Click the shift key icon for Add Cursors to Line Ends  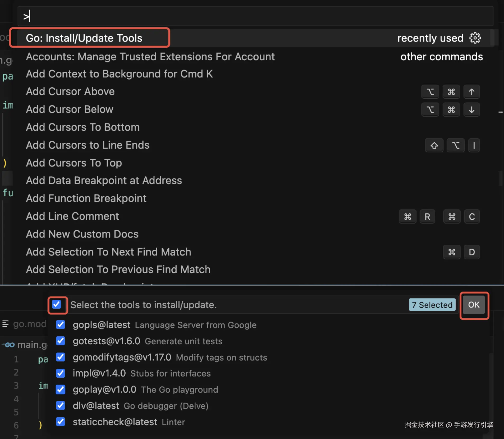434,145
